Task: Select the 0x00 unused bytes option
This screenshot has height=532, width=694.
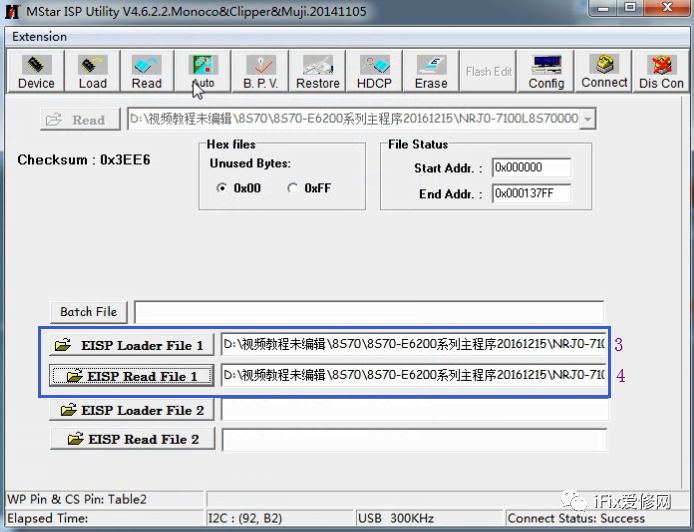Action: pyautogui.click(x=239, y=188)
